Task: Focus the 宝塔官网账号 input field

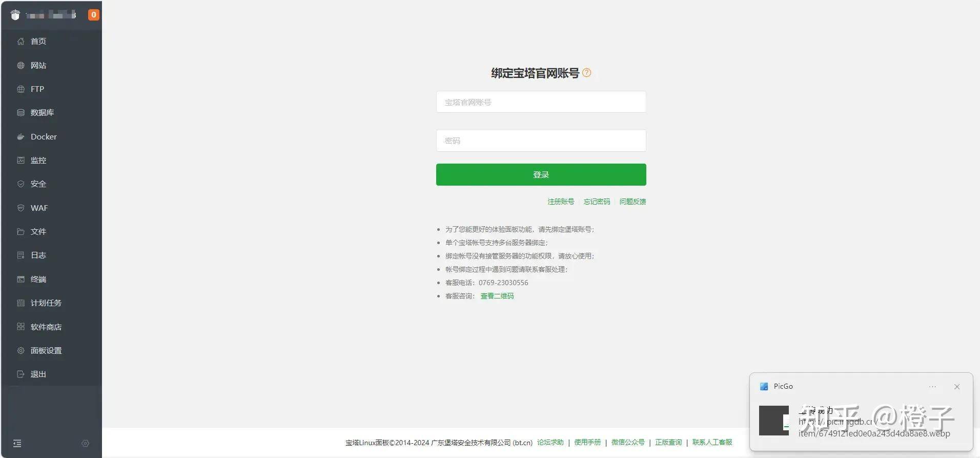Action: pyautogui.click(x=541, y=102)
